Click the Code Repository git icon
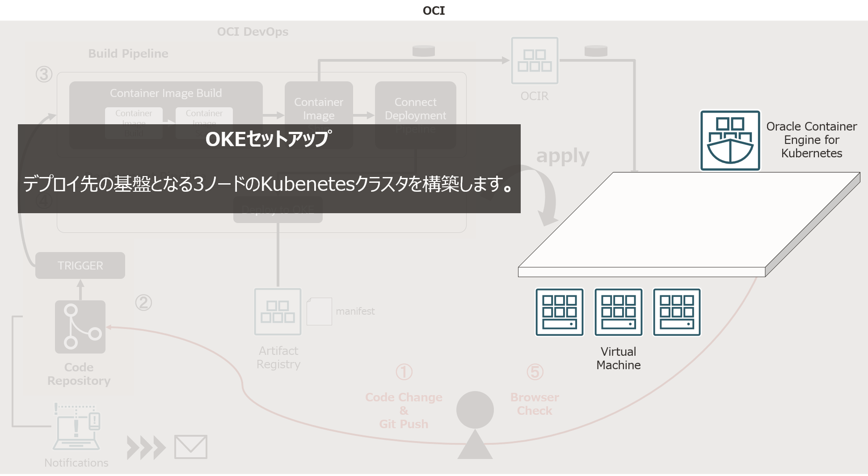Image resolution: width=868 pixels, height=476 pixels. pos(80,327)
